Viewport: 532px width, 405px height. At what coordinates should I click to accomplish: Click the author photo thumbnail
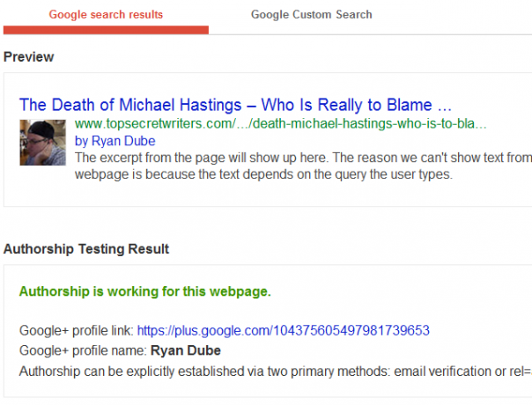pos(43,143)
